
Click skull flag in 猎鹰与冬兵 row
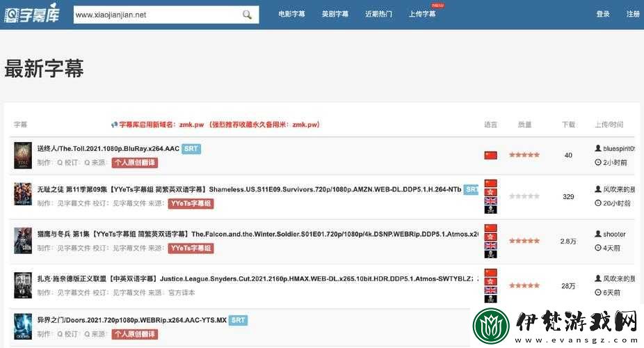tap(490, 254)
